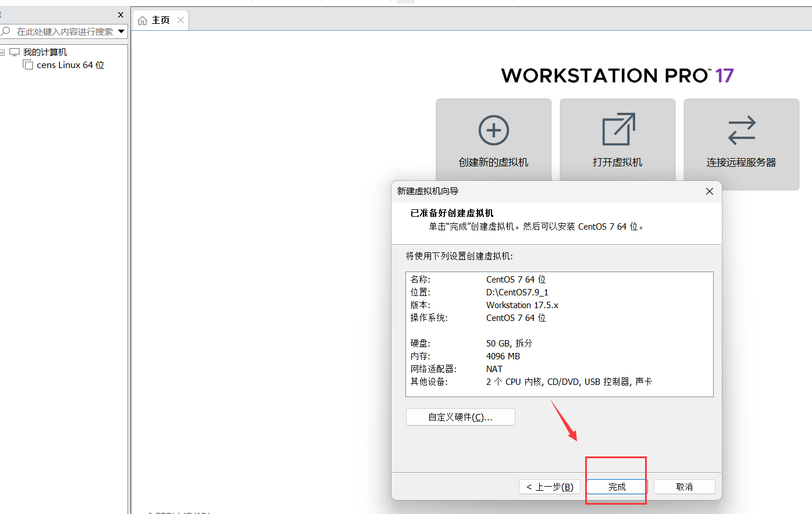Close the 新建虚拟机向导 dialog
This screenshot has width=812, height=514.
[710, 191]
